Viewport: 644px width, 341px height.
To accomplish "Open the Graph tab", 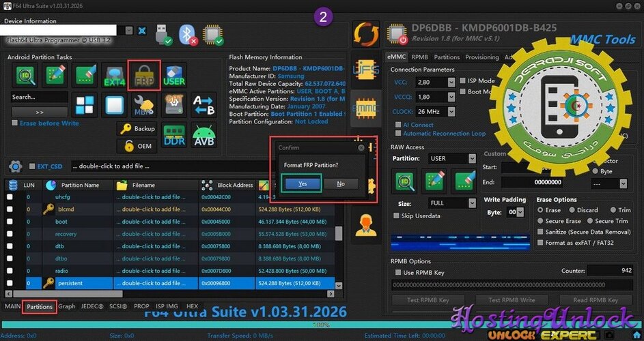I will [x=66, y=306].
